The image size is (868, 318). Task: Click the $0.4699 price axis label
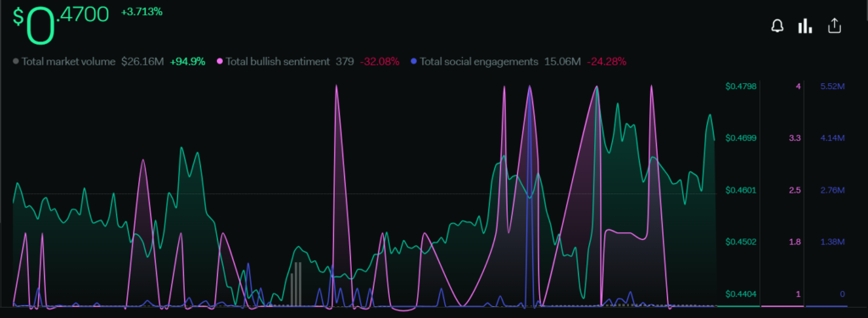tap(741, 138)
